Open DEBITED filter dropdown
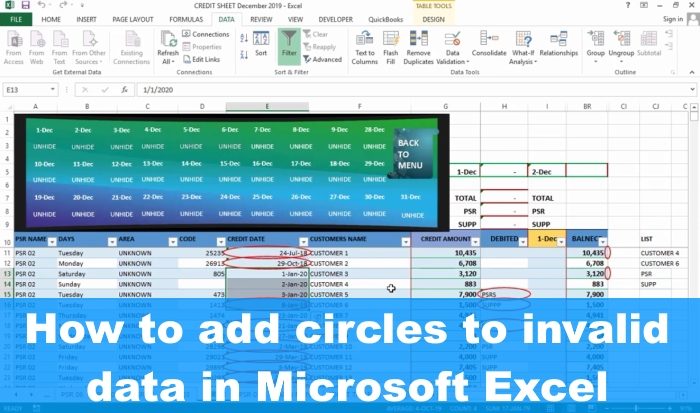700x413 pixels. (523, 242)
